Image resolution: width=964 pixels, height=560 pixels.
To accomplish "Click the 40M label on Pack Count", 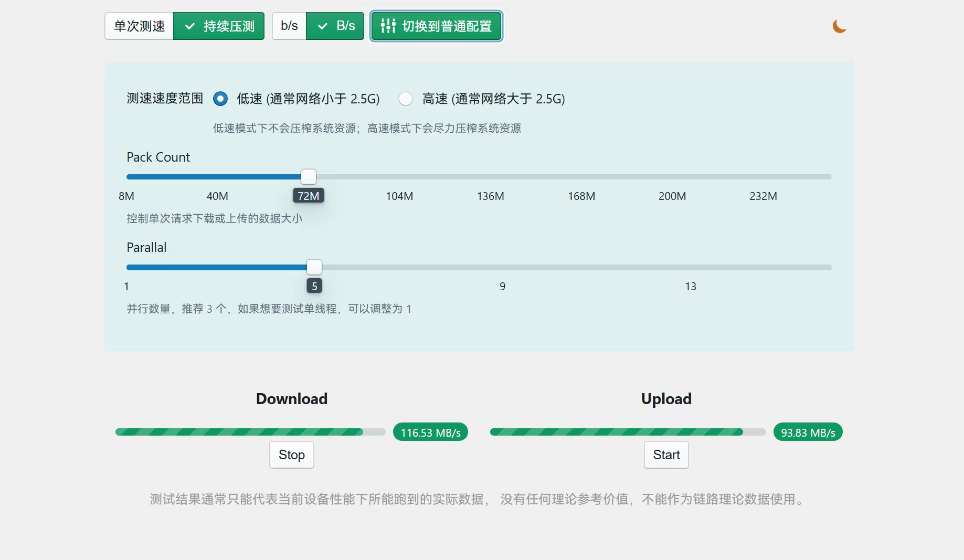I will click(217, 196).
